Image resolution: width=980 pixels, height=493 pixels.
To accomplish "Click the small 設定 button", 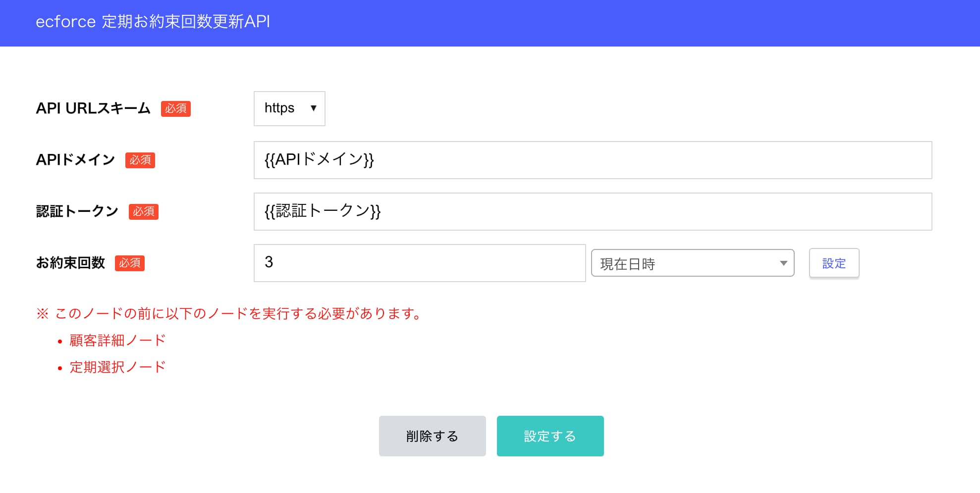I will pyautogui.click(x=834, y=263).
